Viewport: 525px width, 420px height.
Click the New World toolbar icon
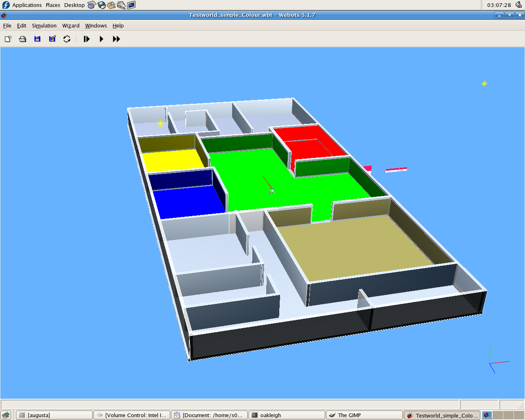point(8,39)
